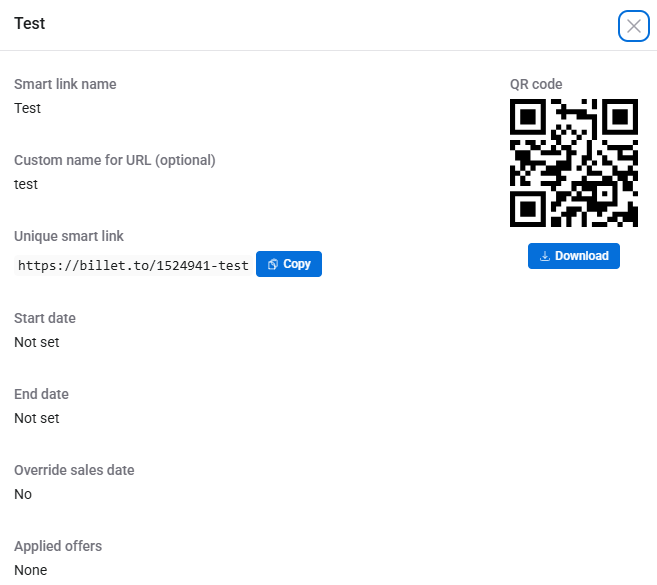
Task: Click the "Override sales date" label
Action: (74, 470)
